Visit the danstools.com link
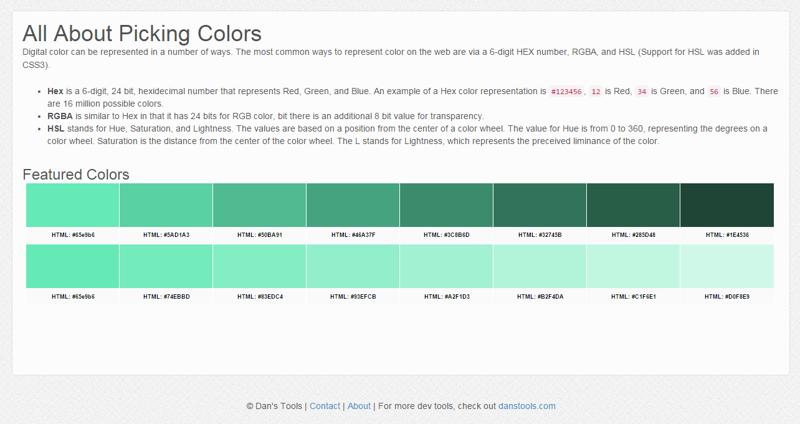Screen dimensions: 800x424 click(x=527, y=406)
